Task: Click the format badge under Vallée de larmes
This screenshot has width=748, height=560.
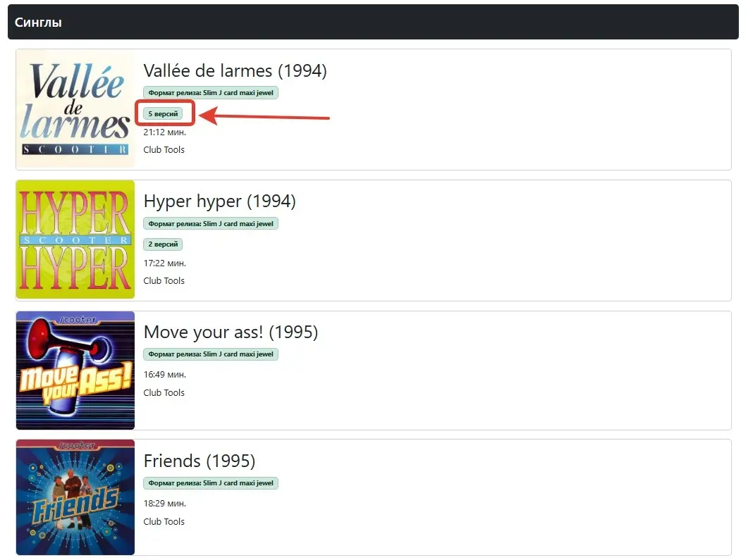Action: 211,92
